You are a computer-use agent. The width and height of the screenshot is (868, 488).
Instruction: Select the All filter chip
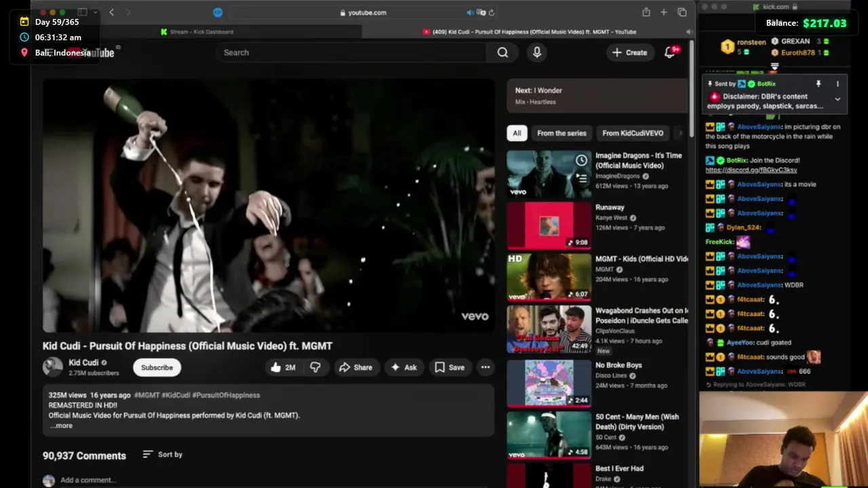(517, 133)
